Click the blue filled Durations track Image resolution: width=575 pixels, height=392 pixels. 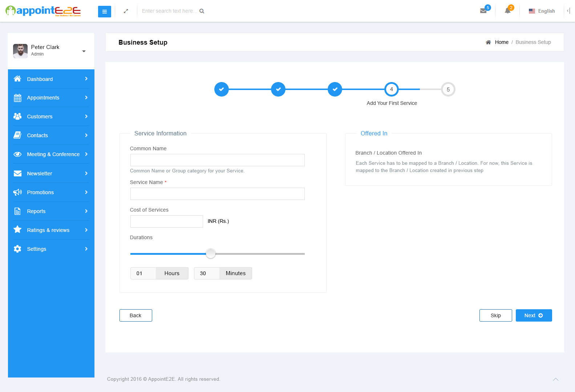tap(168, 254)
